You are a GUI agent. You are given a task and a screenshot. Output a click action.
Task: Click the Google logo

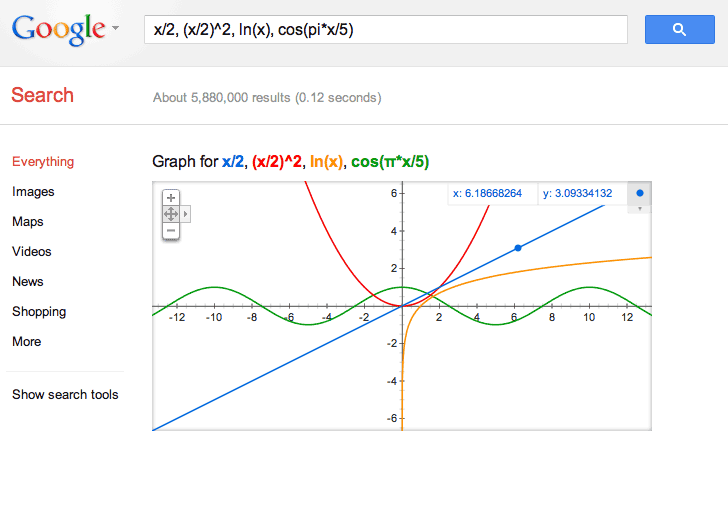(58, 30)
